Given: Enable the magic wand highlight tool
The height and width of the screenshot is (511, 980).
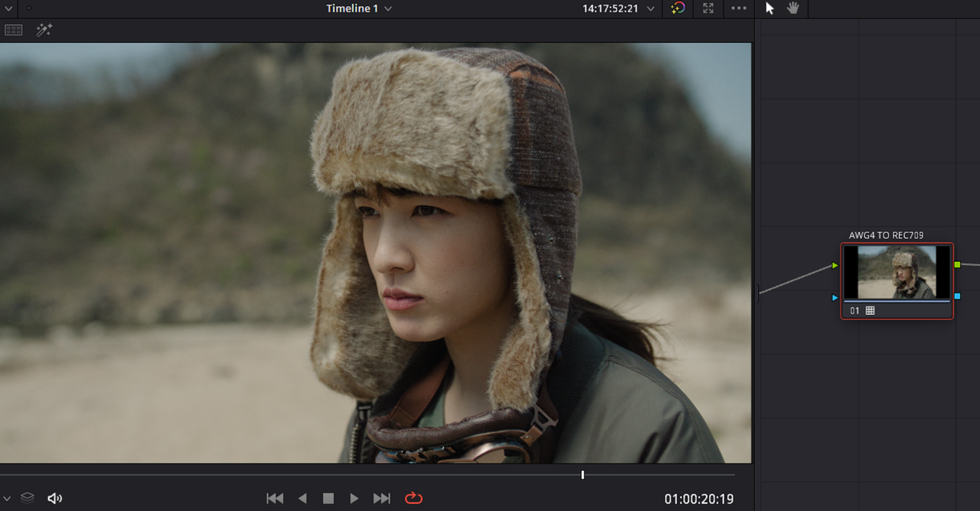Looking at the screenshot, I should [44, 30].
